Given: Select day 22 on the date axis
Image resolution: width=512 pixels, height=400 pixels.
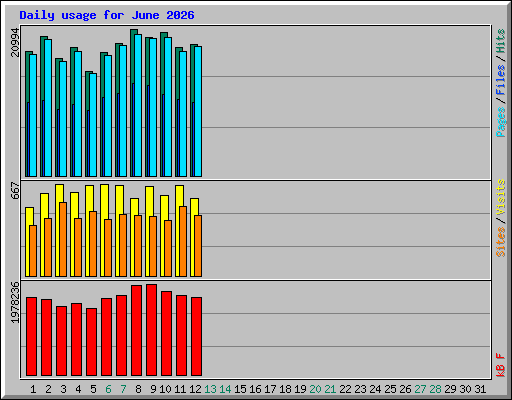Looking at the screenshot, I should (x=345, y=389).
